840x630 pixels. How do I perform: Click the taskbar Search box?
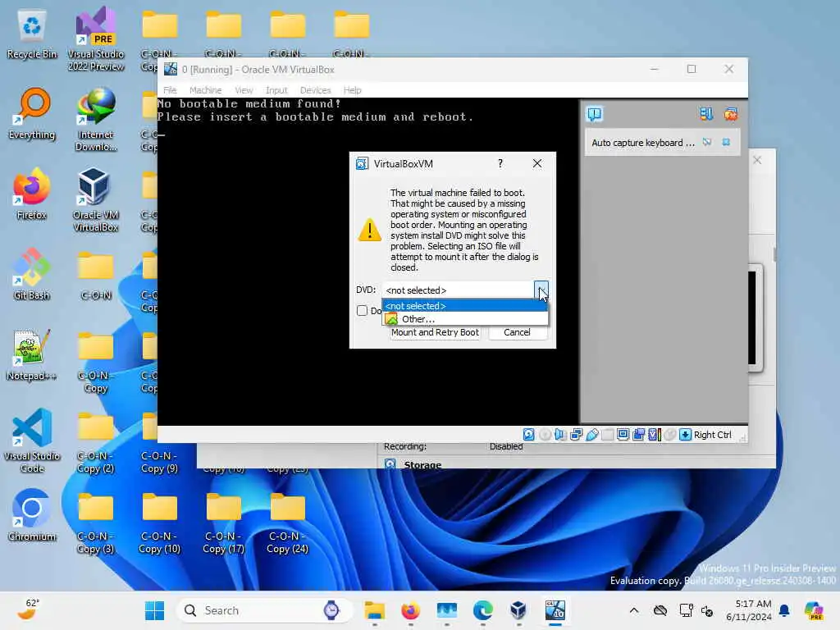(x=265, y=610)
